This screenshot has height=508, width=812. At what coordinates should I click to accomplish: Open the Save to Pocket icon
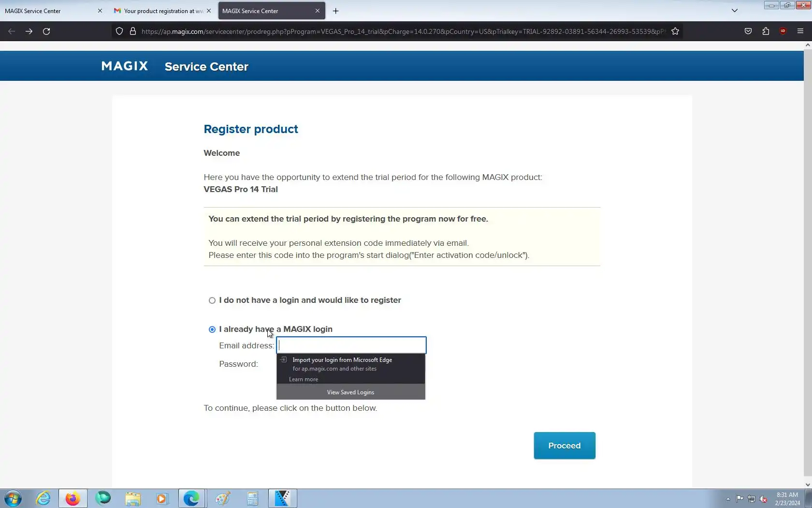point(748,31)
